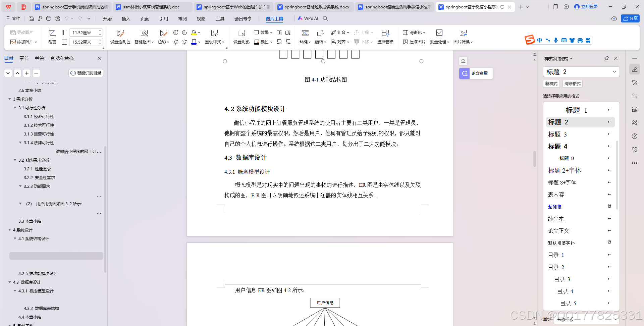Edit the 11.52厘米 picture height field
The image size is (644, 326).
point(83,33)
